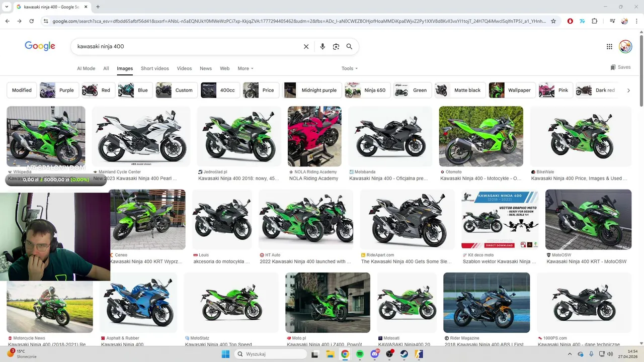Open Discord from the taskbar
The height and width of the screenshot is (362, 644).
coord(375,354)
